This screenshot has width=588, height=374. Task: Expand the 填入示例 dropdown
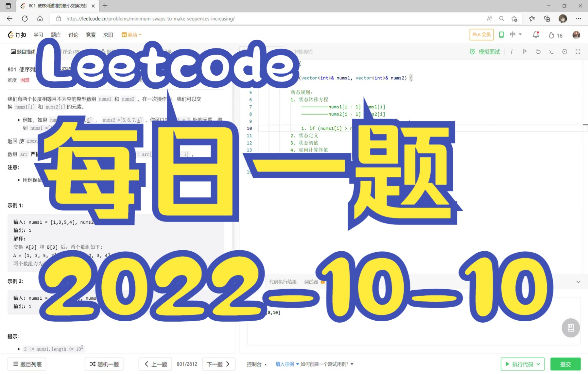point(287,364)
